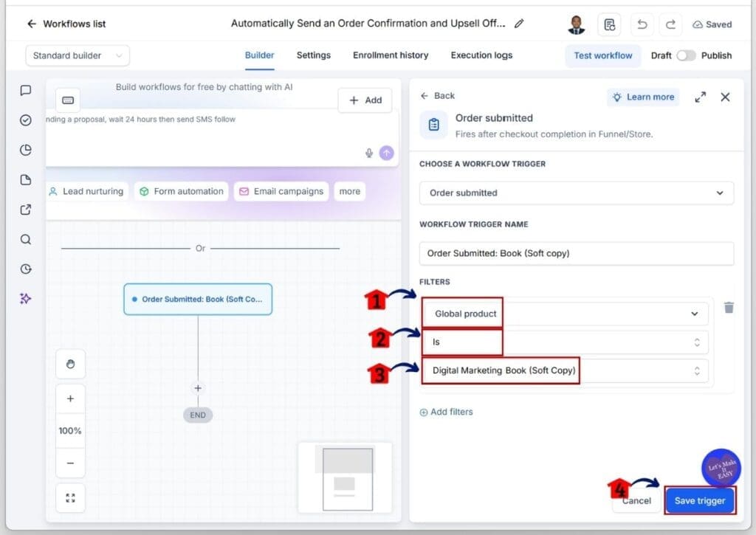756x535 pixels.
Task: Open the Enrollment history tab
Action: coord(391,55)
